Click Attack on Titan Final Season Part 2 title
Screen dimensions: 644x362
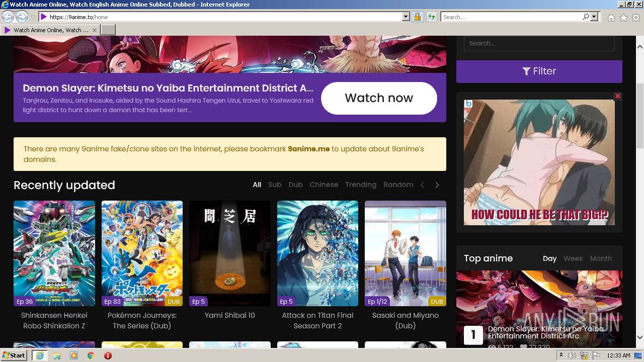(317, 320)
